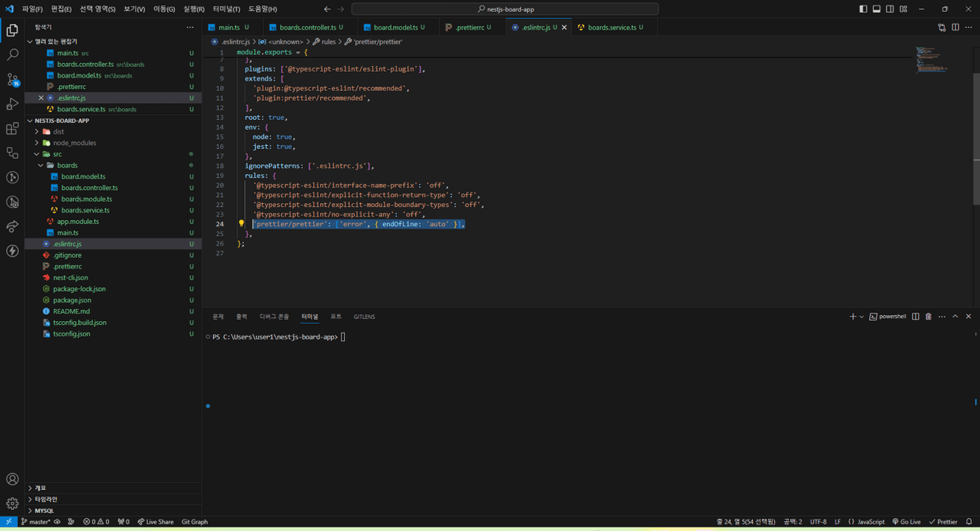Open the Explorer view in activity bar
Viewport: 980px width, 531px height.
[x=12, y=30]
